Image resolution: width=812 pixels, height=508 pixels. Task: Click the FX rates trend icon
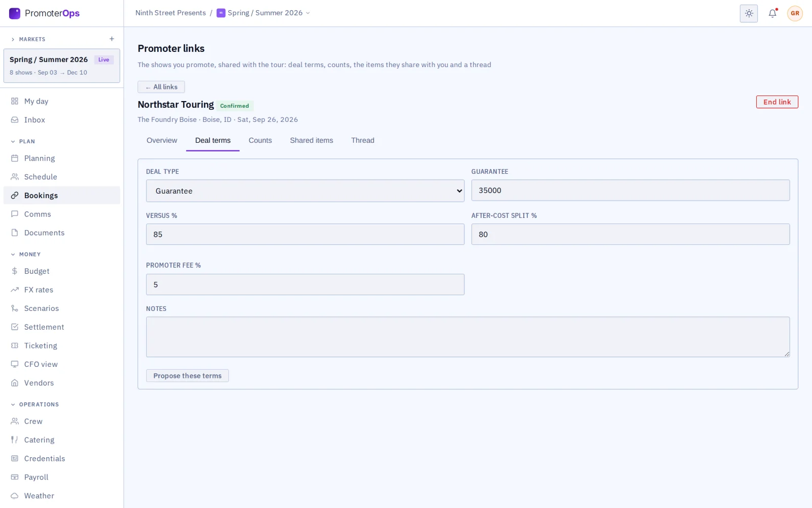tap(15, 290)
